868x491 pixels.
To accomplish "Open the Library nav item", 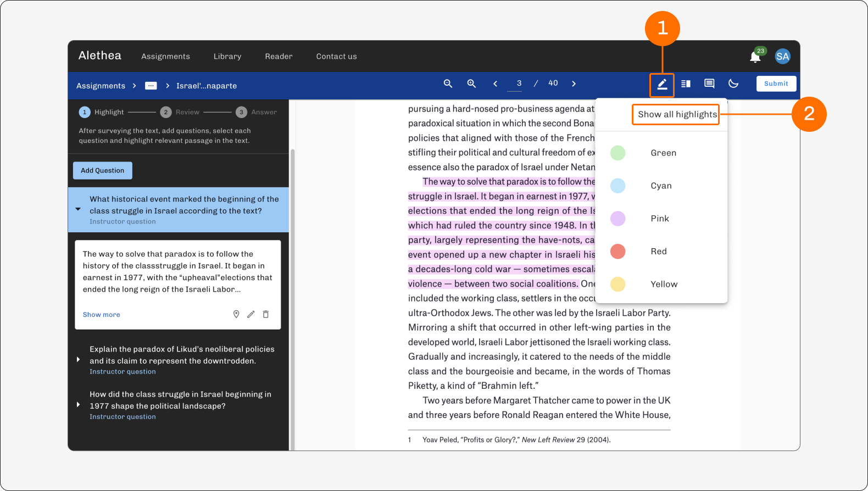I will (227, 56).
